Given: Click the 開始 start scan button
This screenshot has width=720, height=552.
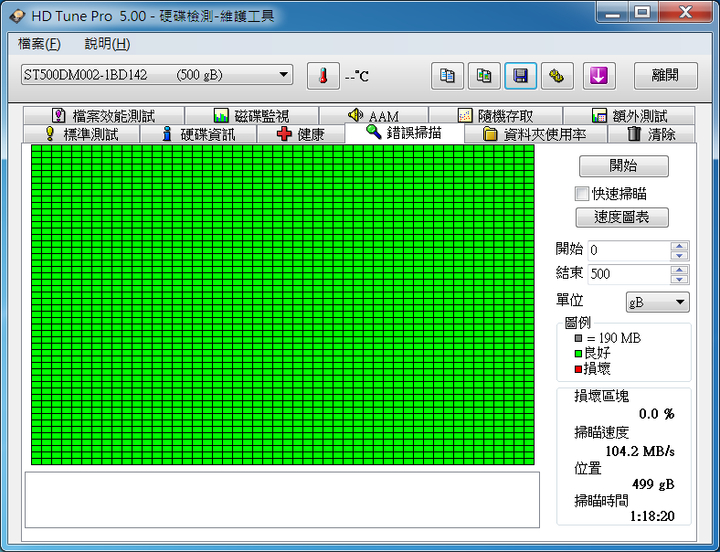Looking at the screenshot, I should pyautogui.click(x=624, y=166).
